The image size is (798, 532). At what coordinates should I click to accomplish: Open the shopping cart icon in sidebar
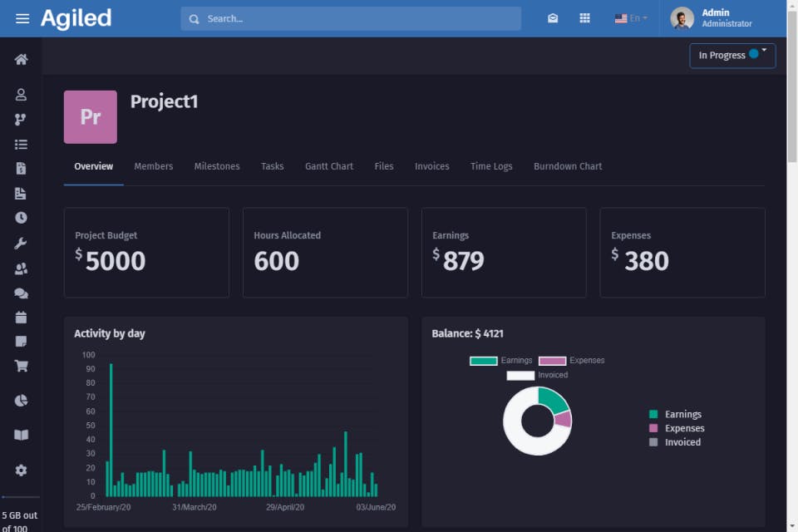point(21,366)
